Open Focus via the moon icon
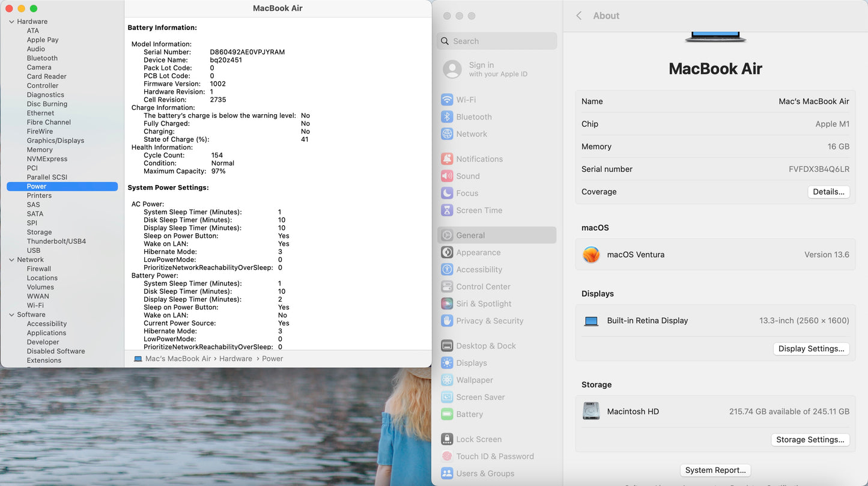Image resolution: width=868 pixels, height=486 pixels. tap(447, 193)
